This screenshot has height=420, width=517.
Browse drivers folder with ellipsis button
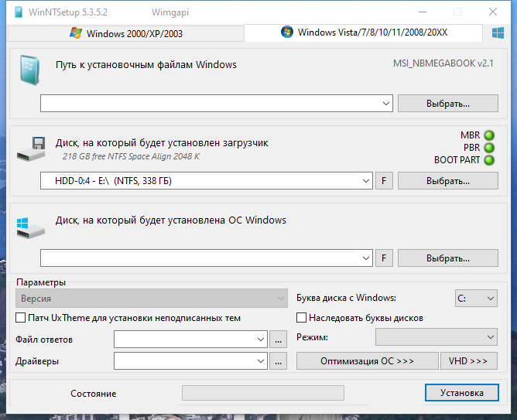[279, 361]
